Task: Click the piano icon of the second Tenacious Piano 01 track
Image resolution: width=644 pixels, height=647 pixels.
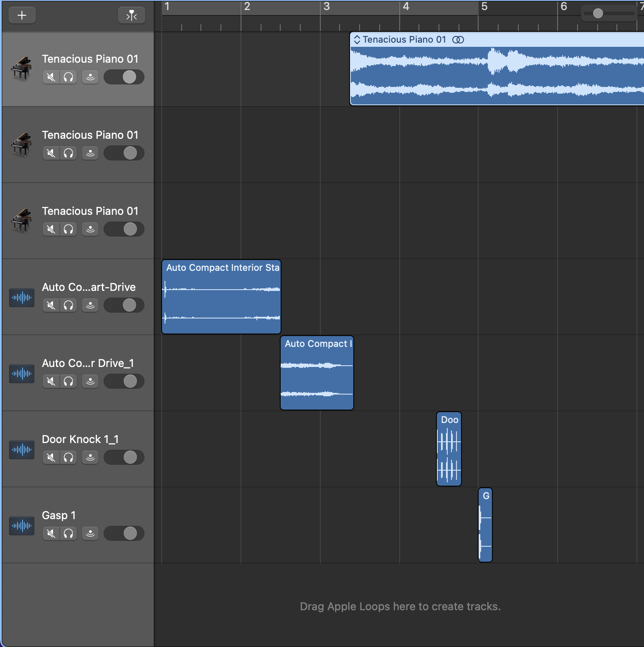Action: (x=21, y=145)
